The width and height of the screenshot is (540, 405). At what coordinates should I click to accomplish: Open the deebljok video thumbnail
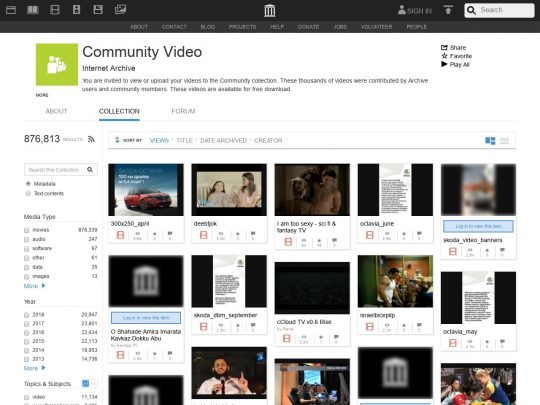click(229, 190)
